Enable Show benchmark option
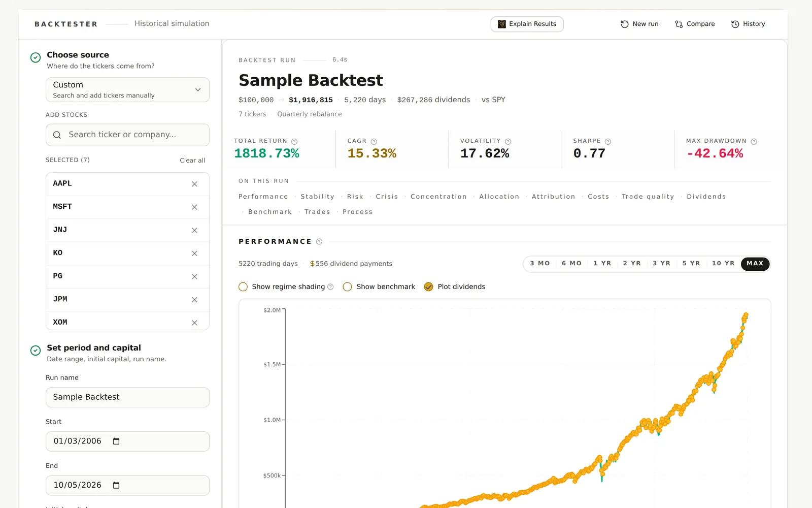812x508 pixels. coord(348,287)
